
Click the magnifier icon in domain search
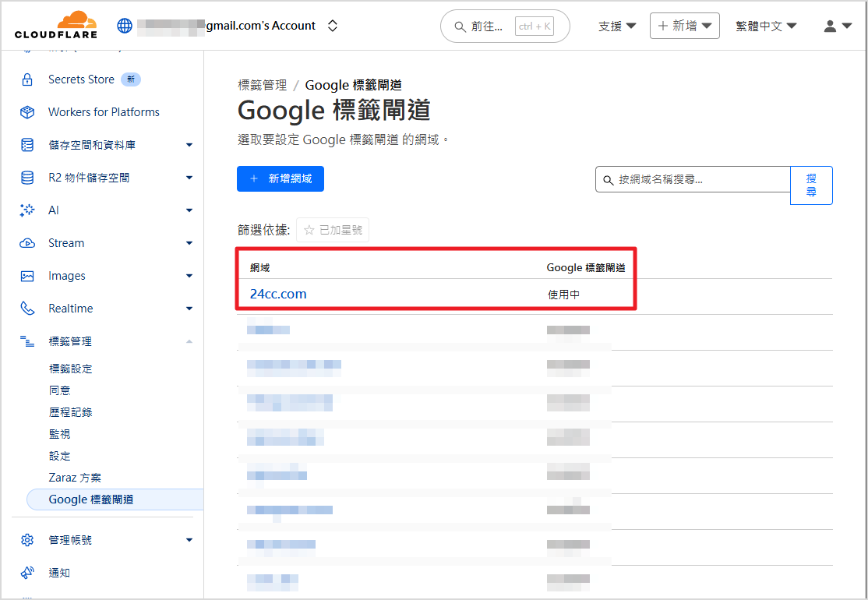(x=608, y=180)
